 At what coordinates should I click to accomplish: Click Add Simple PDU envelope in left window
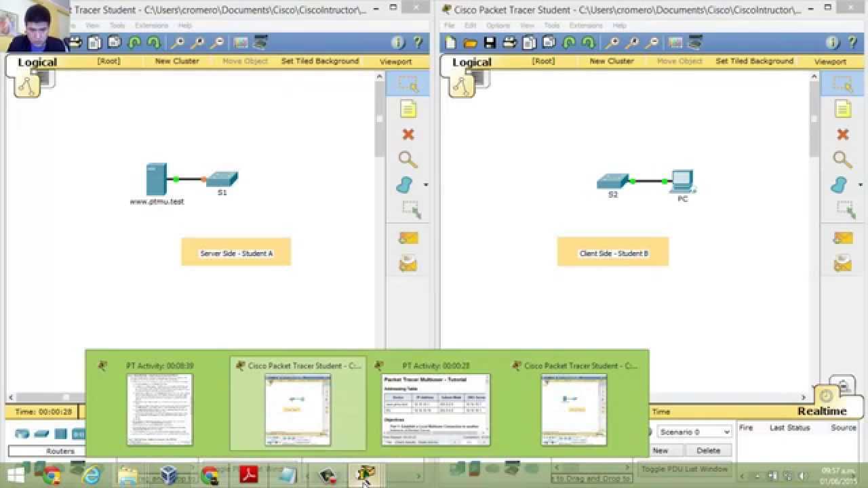pos(408,238)
